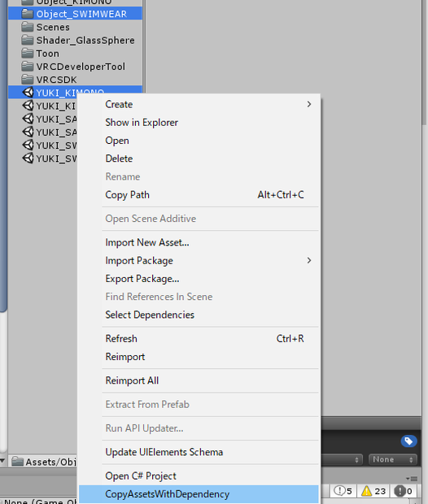Toggle the warnings counter showing 23
The height and width of the screenshot is (504, 428).
(373, 491)
